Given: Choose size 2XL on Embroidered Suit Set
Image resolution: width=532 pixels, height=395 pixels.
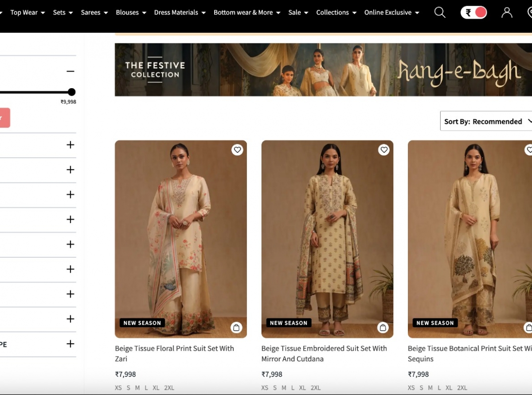Looking at the screenshot, I should point(316,388).
